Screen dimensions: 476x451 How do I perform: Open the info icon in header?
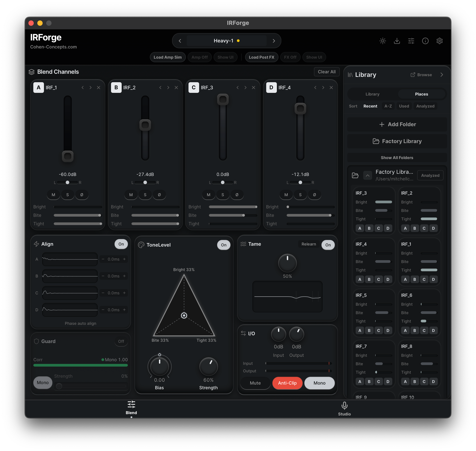(425, 41)
